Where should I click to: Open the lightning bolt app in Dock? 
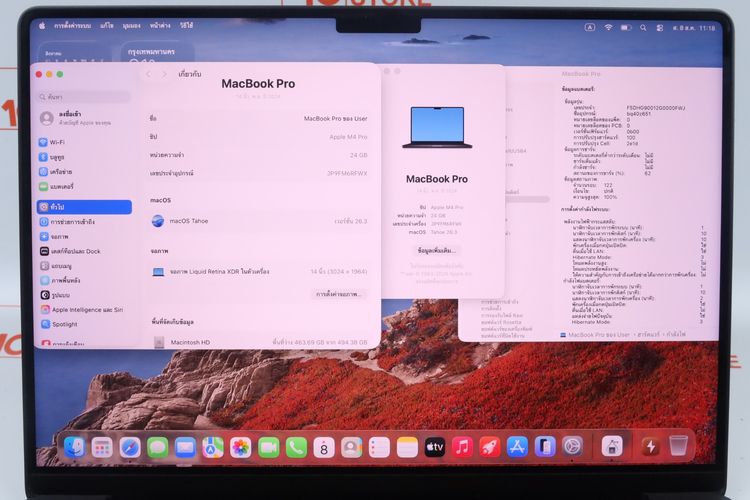[651, 446]
